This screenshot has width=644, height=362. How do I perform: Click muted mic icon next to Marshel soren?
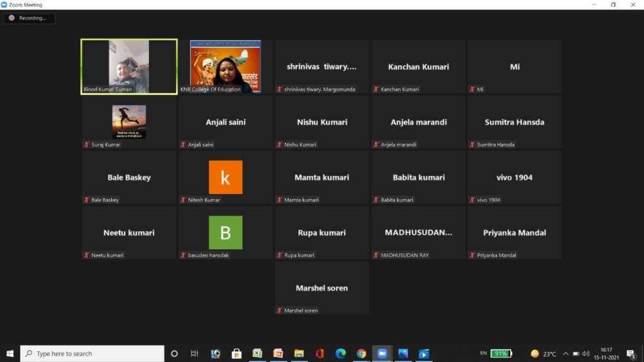(280, 310)
